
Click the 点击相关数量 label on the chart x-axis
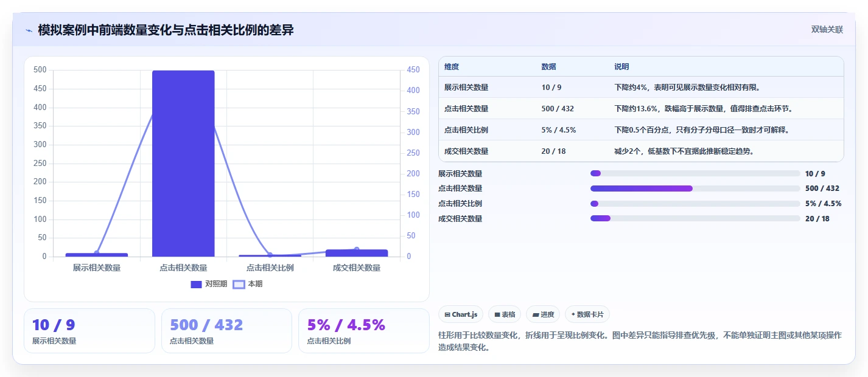(x=183, y=268)
